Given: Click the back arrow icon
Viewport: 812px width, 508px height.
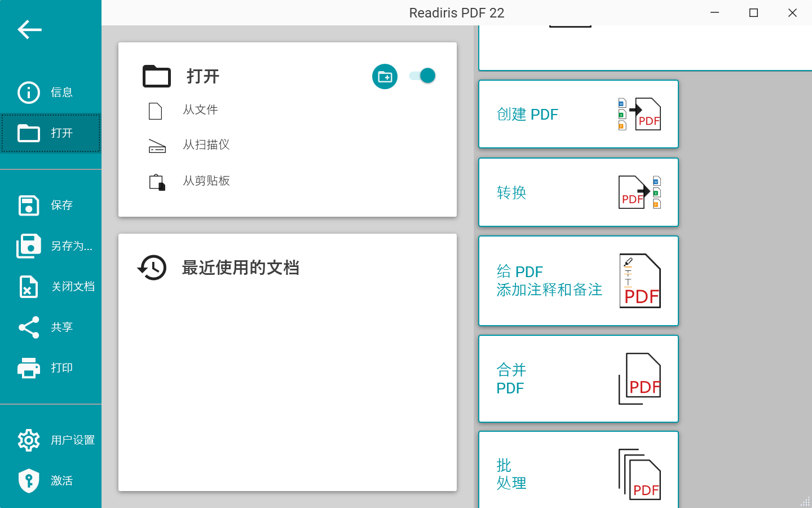Looking at the screenshot, I should click(x=29, y=29).
